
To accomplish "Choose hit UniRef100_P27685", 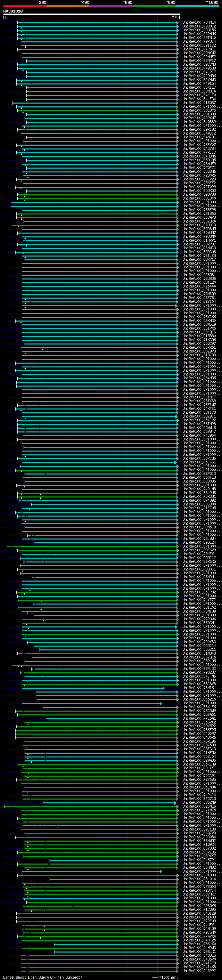I will point(199,779).
